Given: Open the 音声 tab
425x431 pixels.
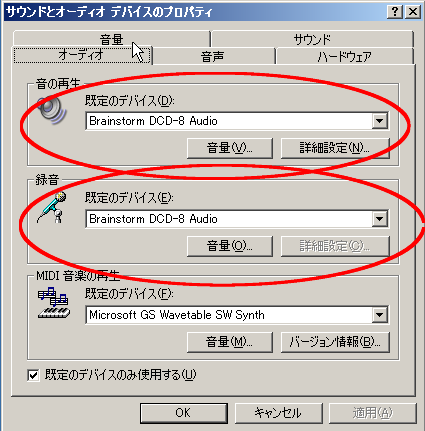Looking at the screenshot, I should [213, 56].
